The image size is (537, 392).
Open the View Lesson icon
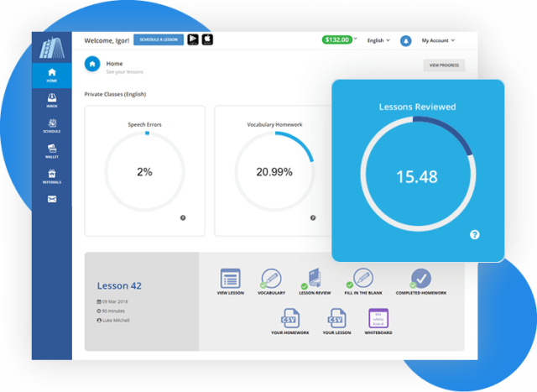coord(230,280)
